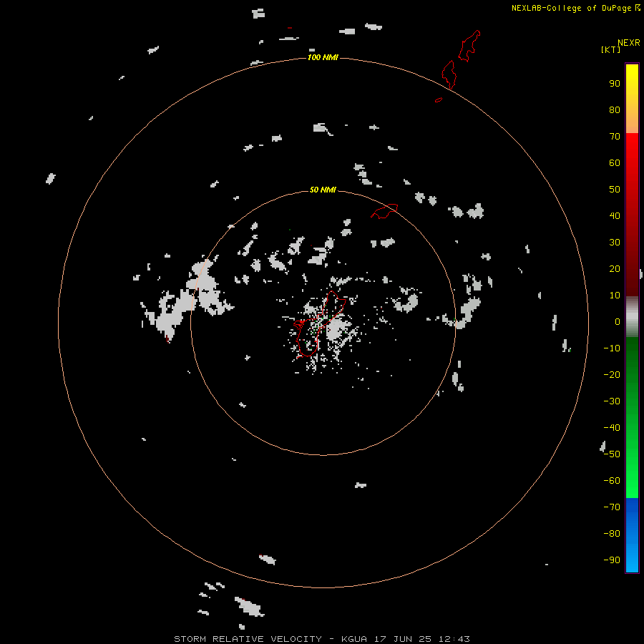Click the Guam island outline at radar center
644x644 pixels.
pos(318,323)
